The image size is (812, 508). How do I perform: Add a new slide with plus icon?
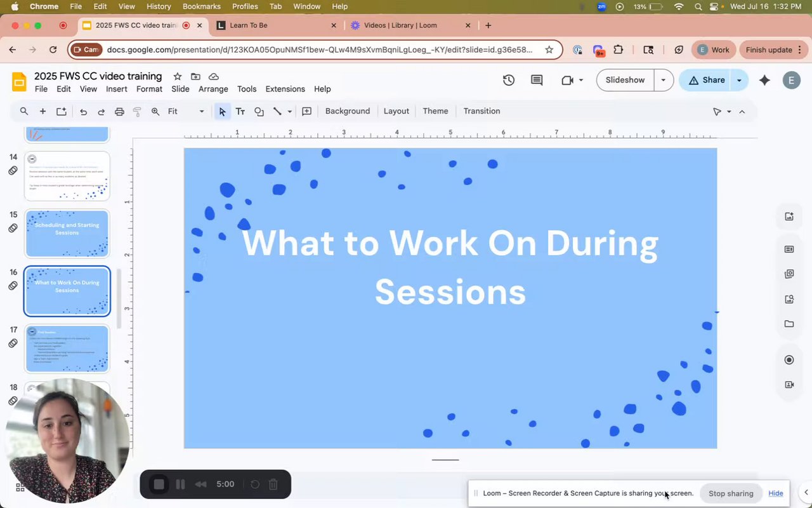pyautogui.click(x=43, y=111)
